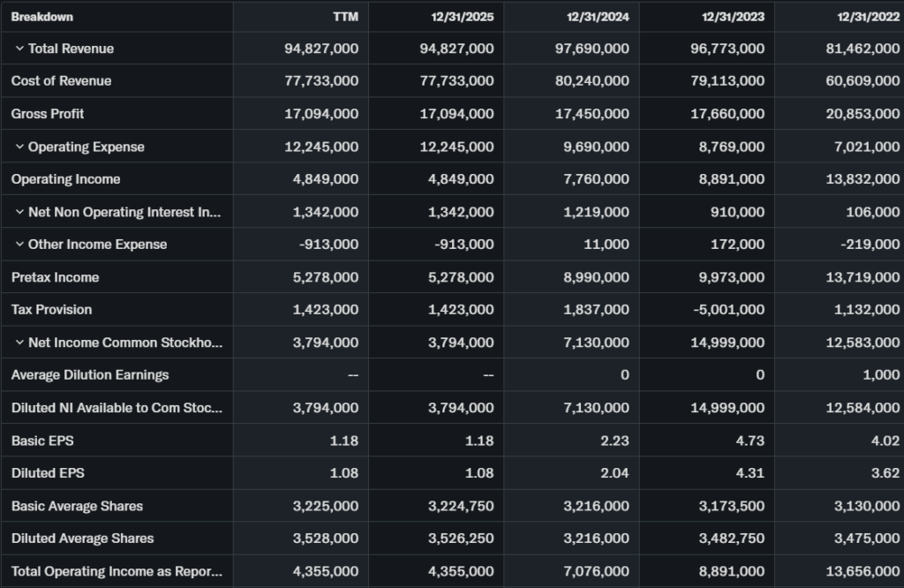904x588 pixels.
Task: Select the Tax Provision row label
Action: (x=51, y=310)
